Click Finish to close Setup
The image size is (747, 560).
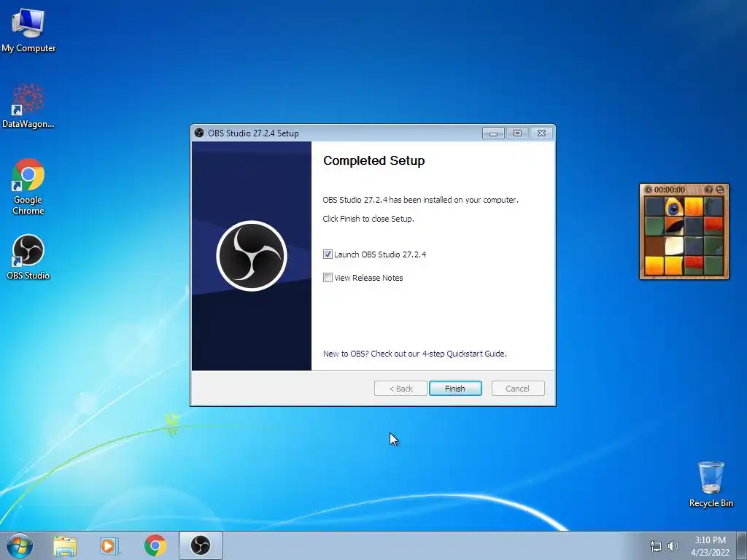pyautogui.click(x=455, y=389)
